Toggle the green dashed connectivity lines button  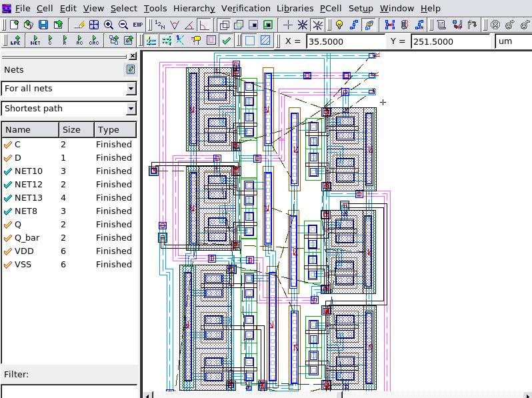click(x=166, y=41)
